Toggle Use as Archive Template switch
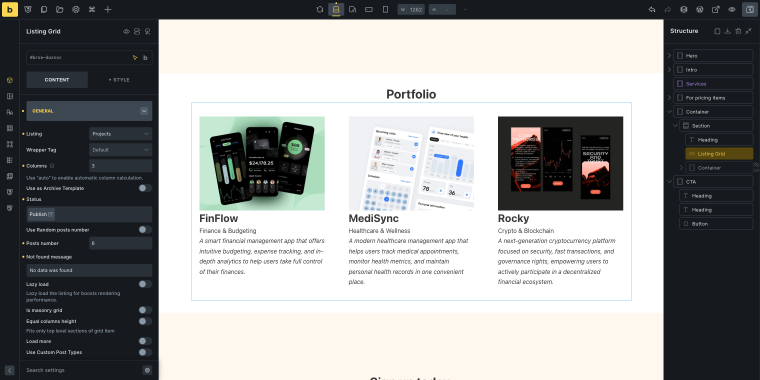 tap(145, 188)
